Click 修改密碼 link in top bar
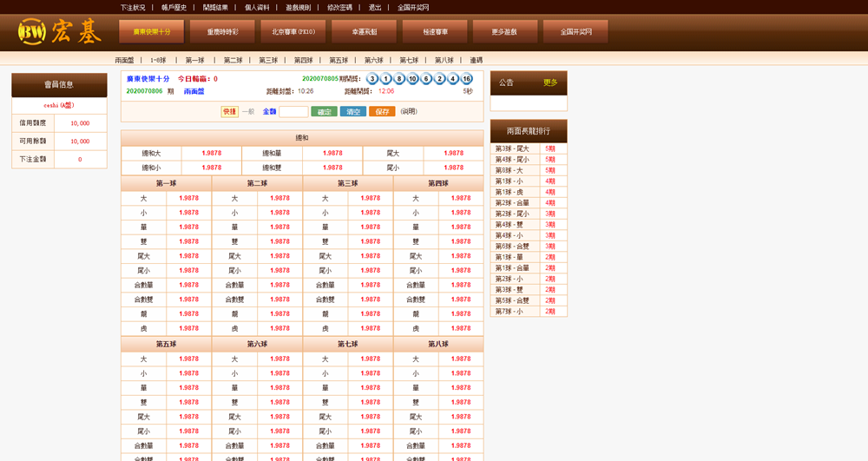Viewport: 868px width, 461px height. (339, 7)
